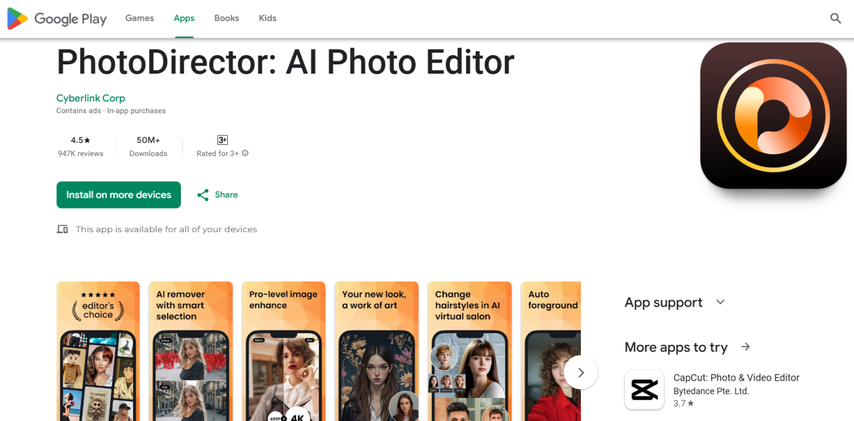The image size is (854, 421).
Task: Click the 947K reviews text
Action: 81,154
